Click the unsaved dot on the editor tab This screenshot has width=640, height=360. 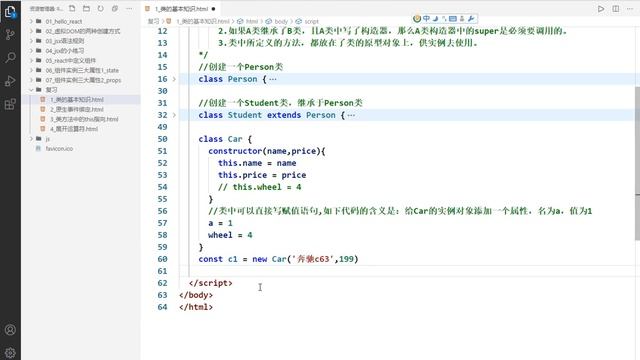[213, 9]
